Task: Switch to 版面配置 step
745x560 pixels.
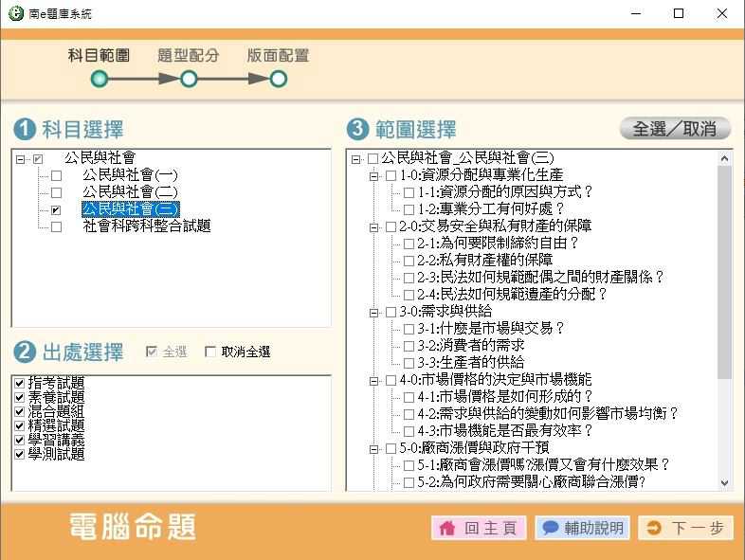Action: [278, 56]
